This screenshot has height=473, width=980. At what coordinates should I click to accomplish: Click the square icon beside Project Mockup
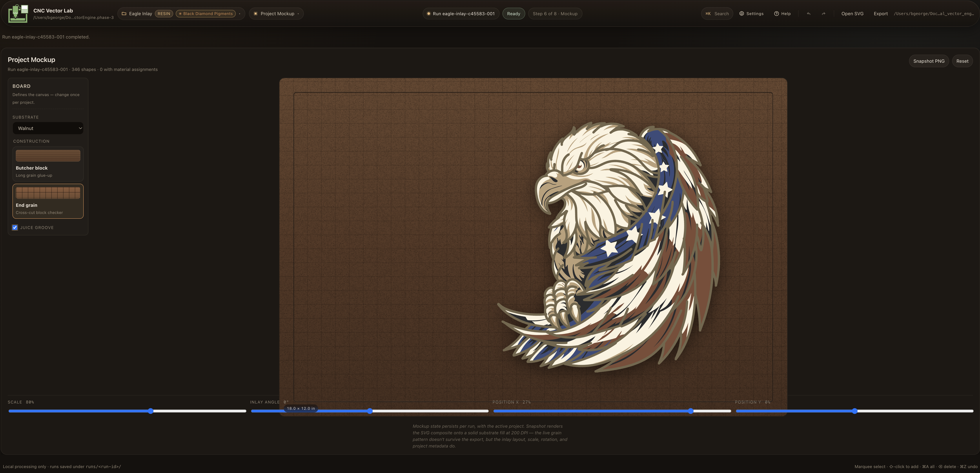point(256,14)
